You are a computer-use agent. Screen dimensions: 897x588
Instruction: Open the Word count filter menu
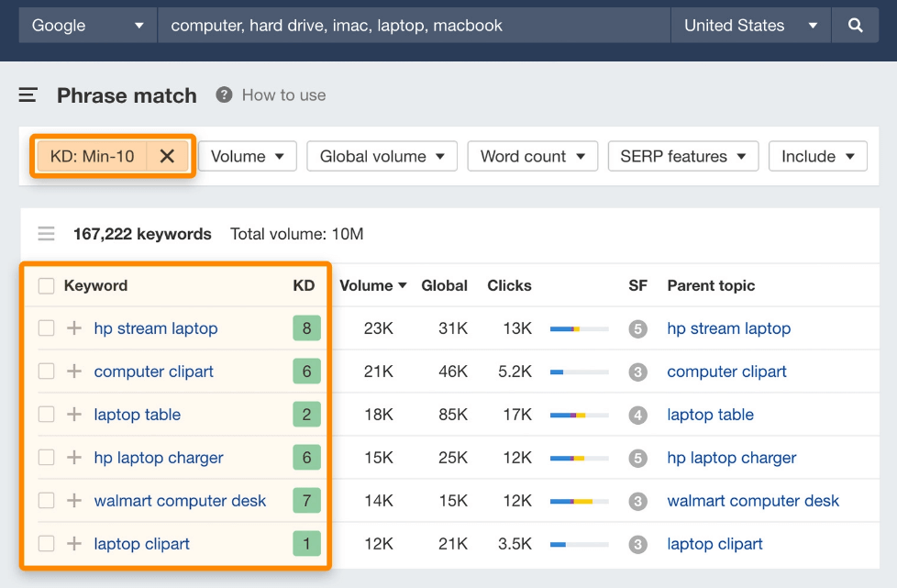pos(532,156)
